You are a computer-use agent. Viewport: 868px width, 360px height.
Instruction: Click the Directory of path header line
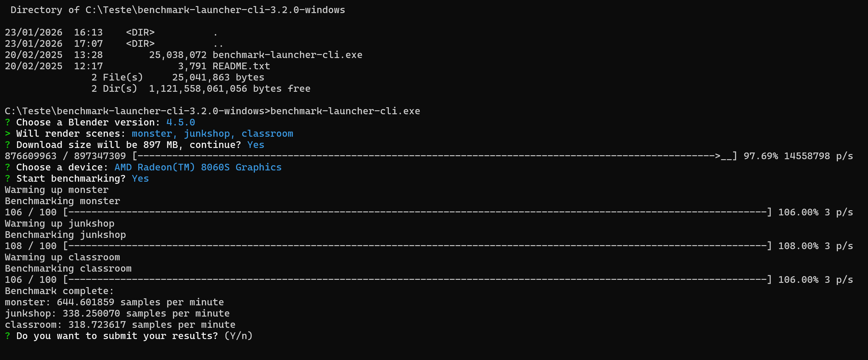[177, 10]
